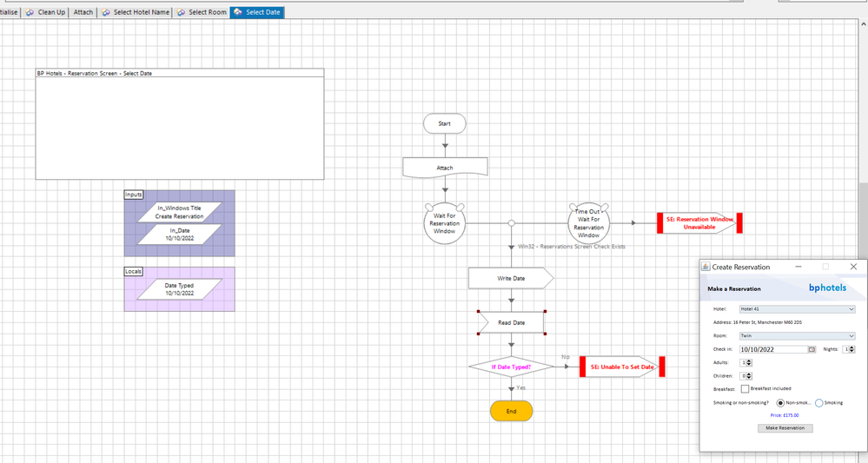Select the Read Date stage
This screenshot has width=868, height=463.
click(x=512, y=322)
